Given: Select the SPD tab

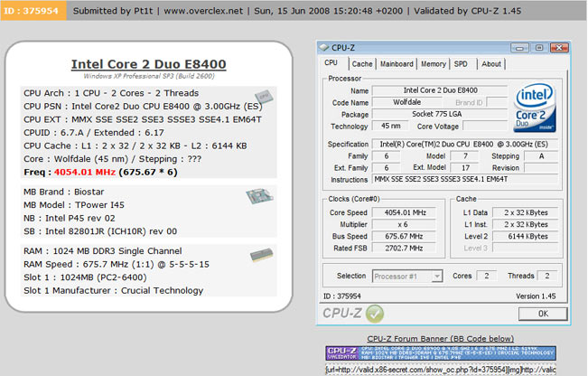Looking at the screenshot, I should coord(461,64).
